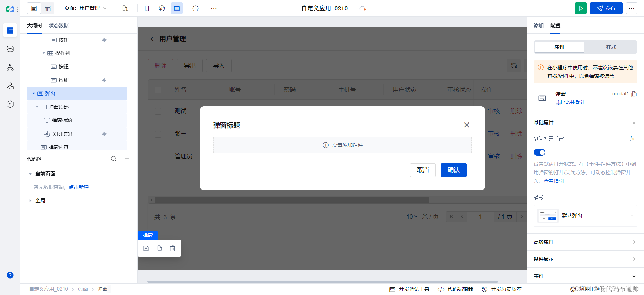
Task: Switch to the 大纲树 tab
Action: (x=34, y=26)
